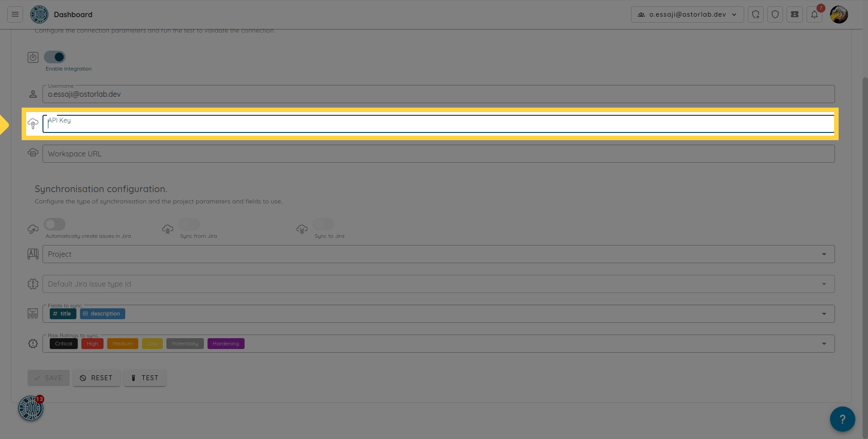The width and height of the screenshot is (868, 439).
Task: Open the hamburger navigation menu
Action: point(15,14)
